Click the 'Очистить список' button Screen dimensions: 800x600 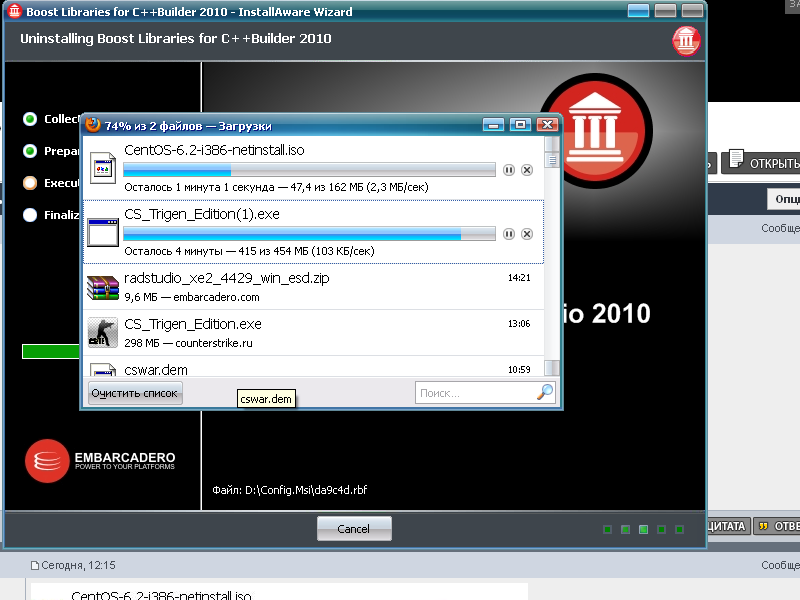click(135, 393)
